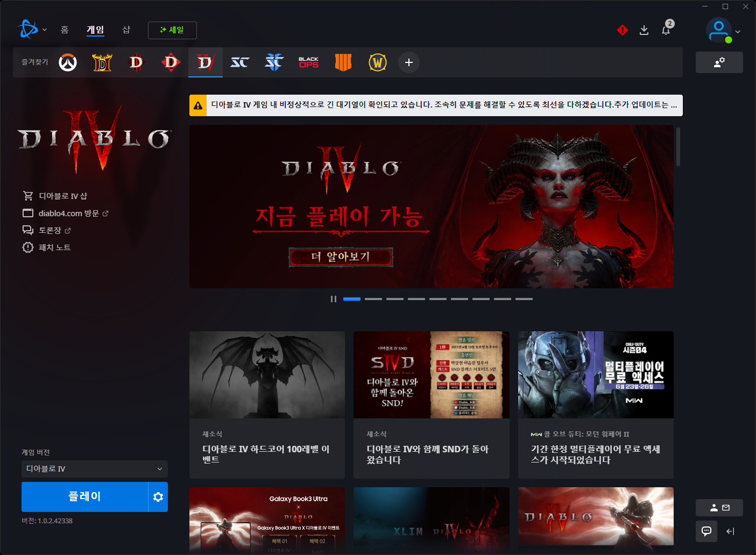Jump to the fifth carousel slide indicator

[438, 299]
